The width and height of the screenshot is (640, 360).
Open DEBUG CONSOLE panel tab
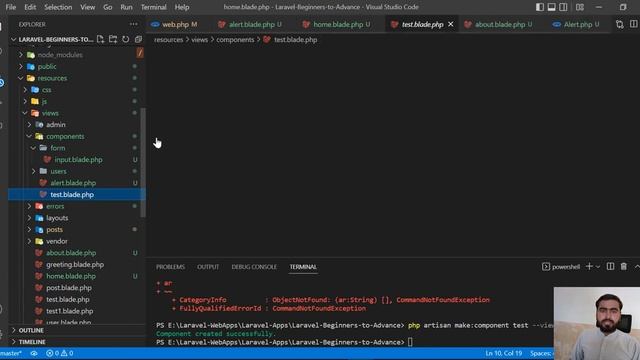tap(254, 267)
